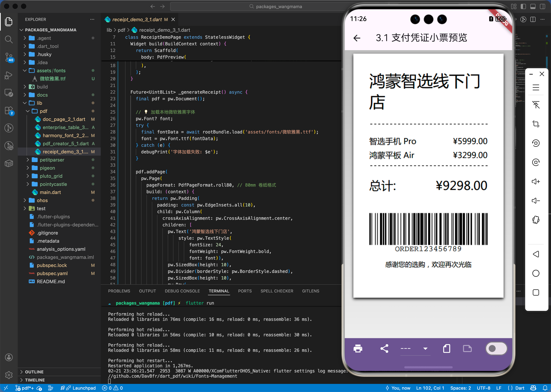Switch to the DEBUG CONSOLE tab
551x392 pixels.
pyautogui.click(x=182, y=291)
